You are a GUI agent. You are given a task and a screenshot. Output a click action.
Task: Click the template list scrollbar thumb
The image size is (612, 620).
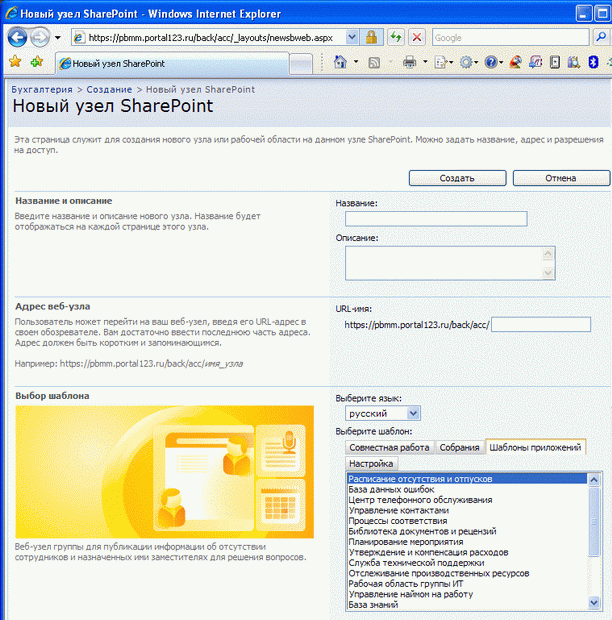594,522
